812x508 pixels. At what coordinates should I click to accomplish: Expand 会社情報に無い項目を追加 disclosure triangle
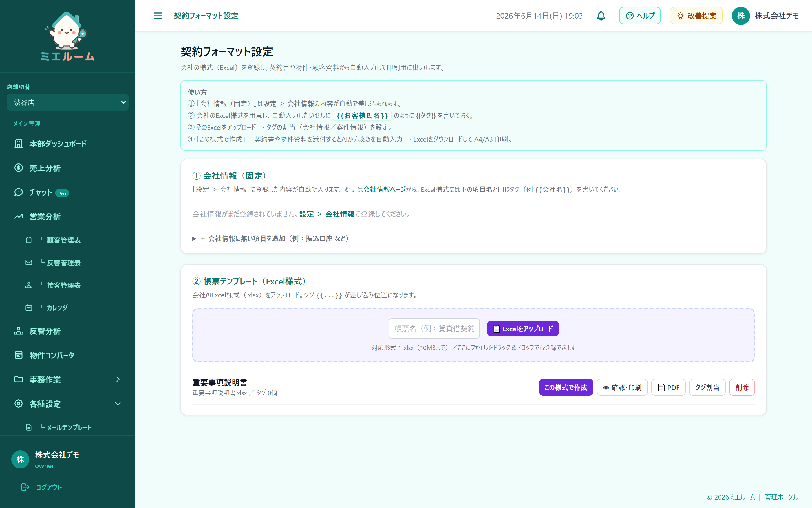pos(194,238)
